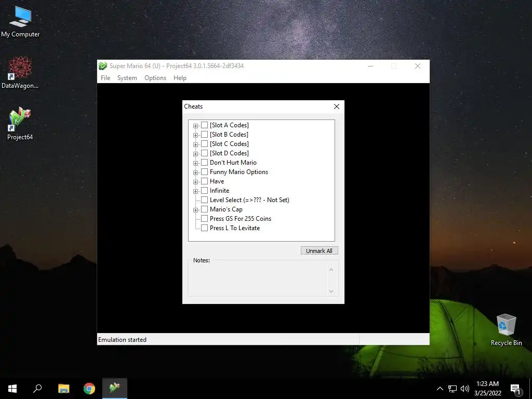Screen dimensions: 532x399
Task: Open network status tray icon
Action: pos(453,389)
